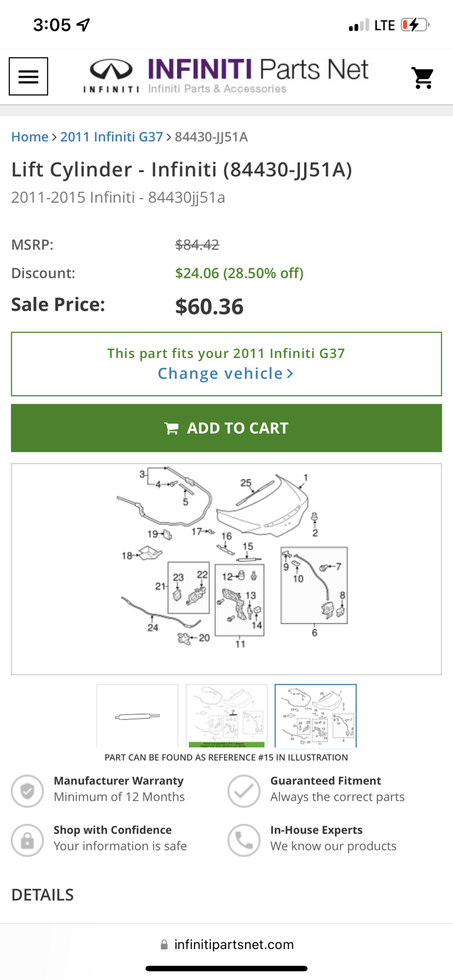The width and height of the screenshot is (453, 980).
Task: Tap the Guaranteed Fitment checkmark icon
Action: (x=244, y=791)
